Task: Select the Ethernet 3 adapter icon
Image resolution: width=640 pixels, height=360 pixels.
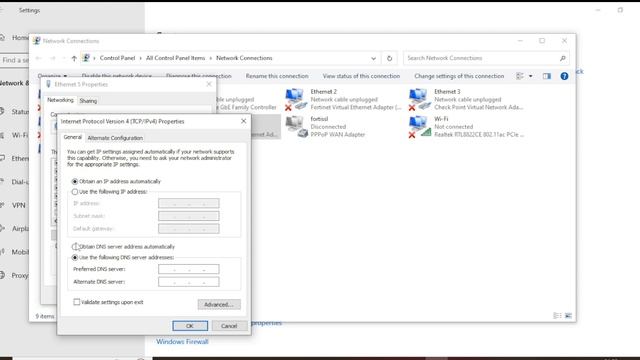Action: coord(419,99)
